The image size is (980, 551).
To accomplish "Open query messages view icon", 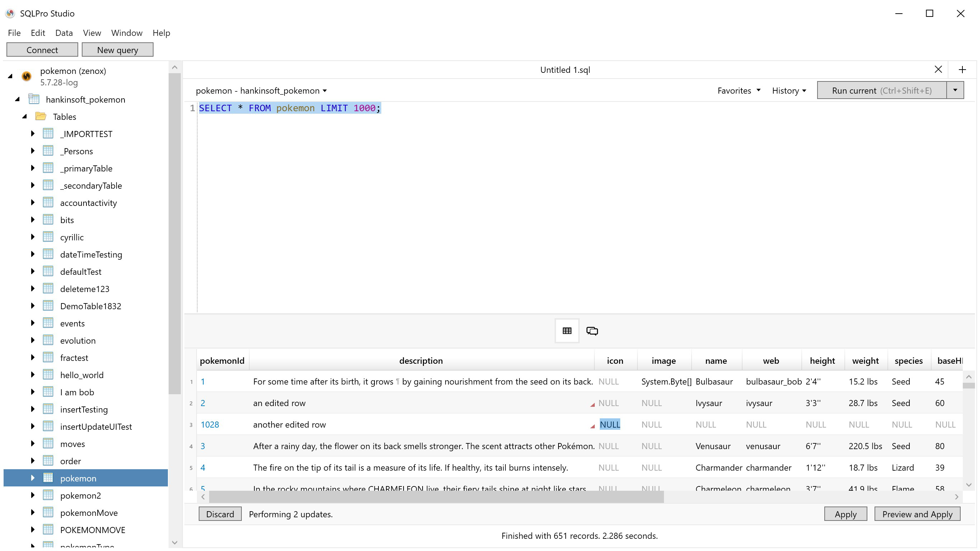I will pyautogui.click(x=592, y=331).
